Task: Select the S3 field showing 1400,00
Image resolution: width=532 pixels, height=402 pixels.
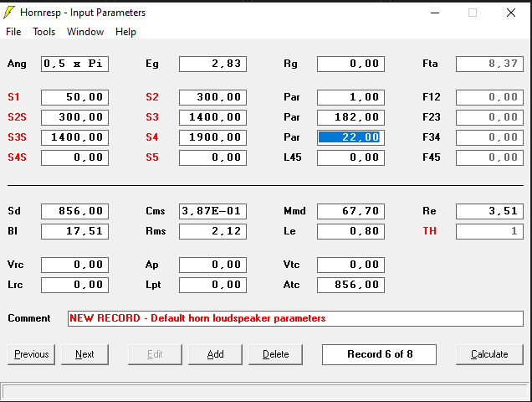Action: [x=212, y=117]
